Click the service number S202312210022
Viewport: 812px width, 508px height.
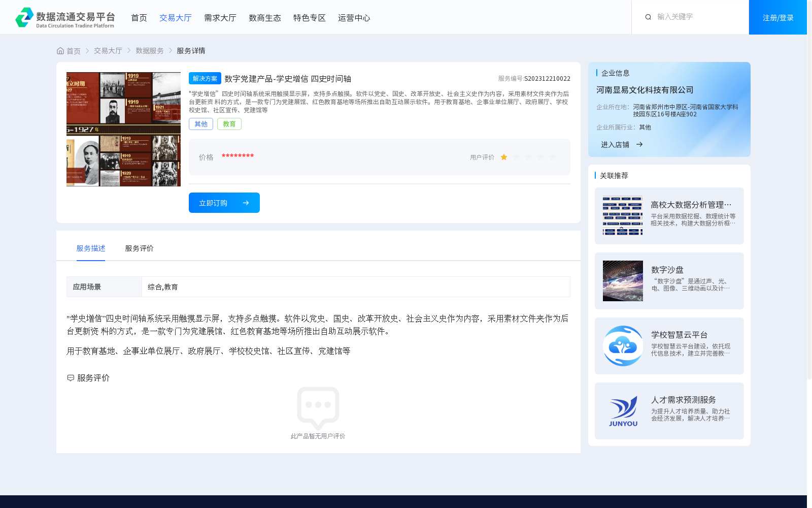click(x=547, y=79)
